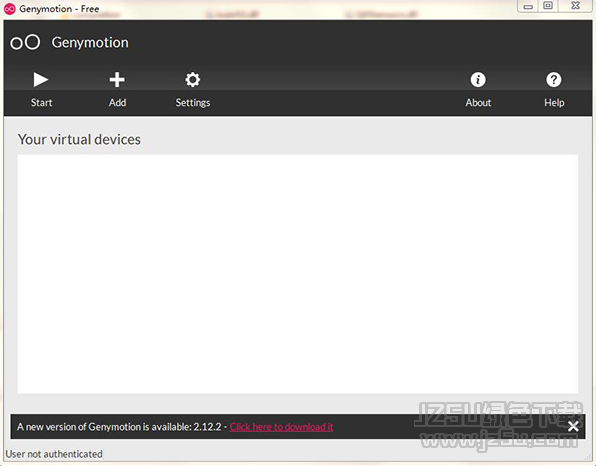Add a new virtual device
596x466 pixels.
click(x=117, y=90)
